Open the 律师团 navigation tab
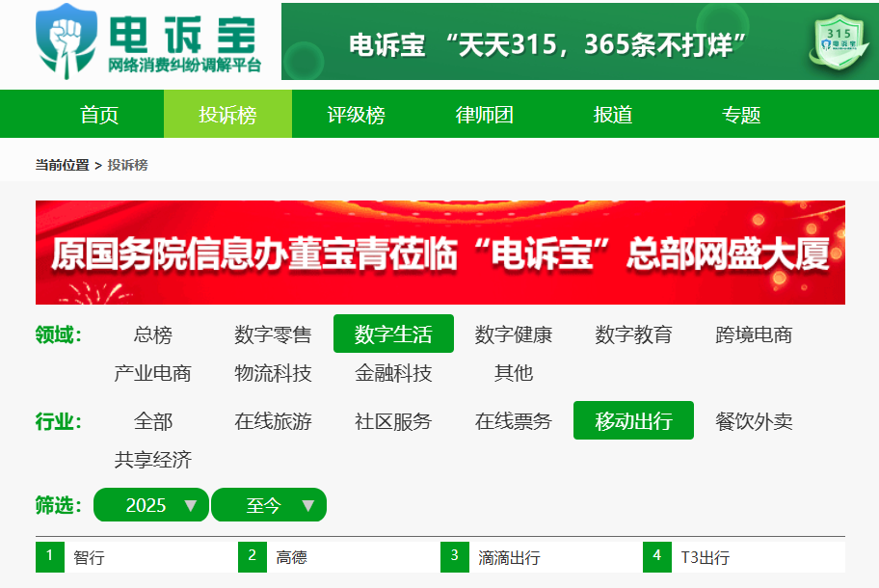 coord(485,115)
